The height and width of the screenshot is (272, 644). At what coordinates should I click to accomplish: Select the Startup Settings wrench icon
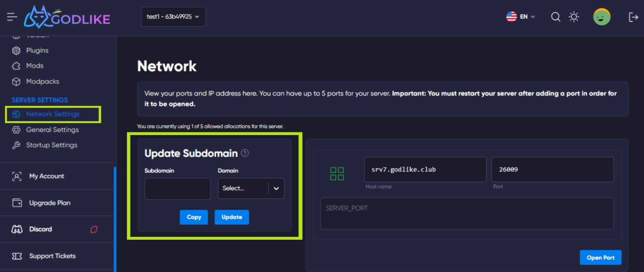pos(16,145)
